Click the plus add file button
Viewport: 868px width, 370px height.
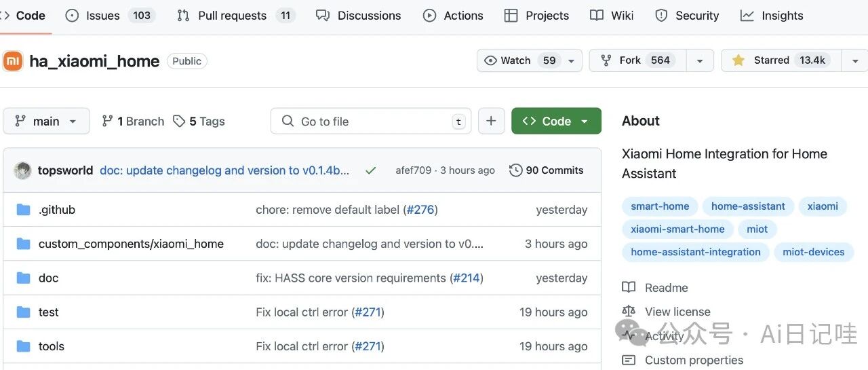pos(491,121)
